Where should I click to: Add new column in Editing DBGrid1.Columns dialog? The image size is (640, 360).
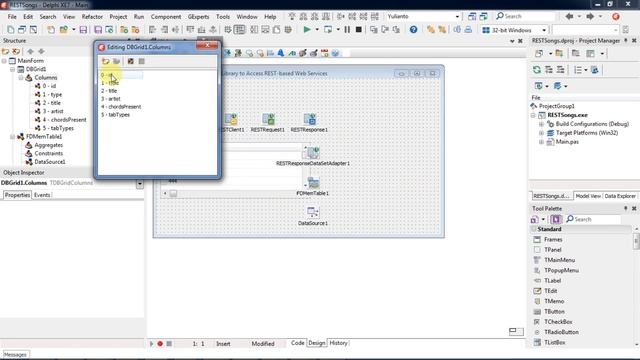point(106,61)
